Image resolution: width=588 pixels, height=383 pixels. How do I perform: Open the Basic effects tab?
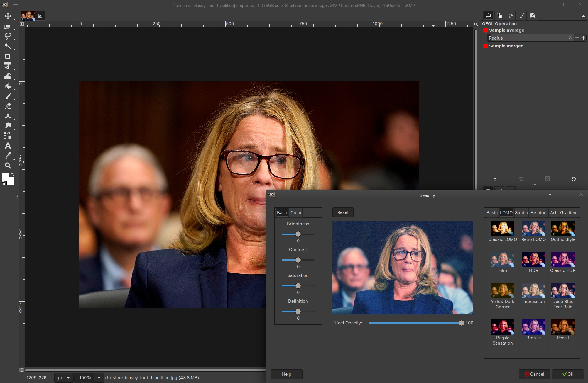click(492, 213)
